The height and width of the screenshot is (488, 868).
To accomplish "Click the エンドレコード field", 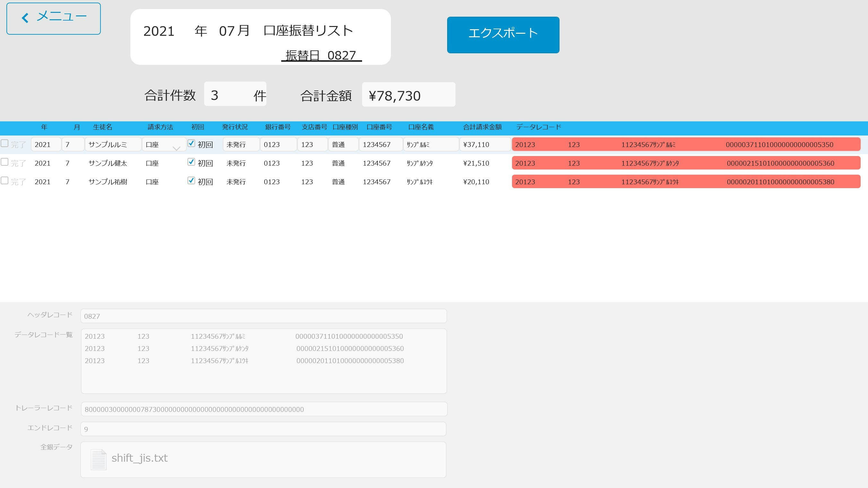I will (x=264, y=429).
